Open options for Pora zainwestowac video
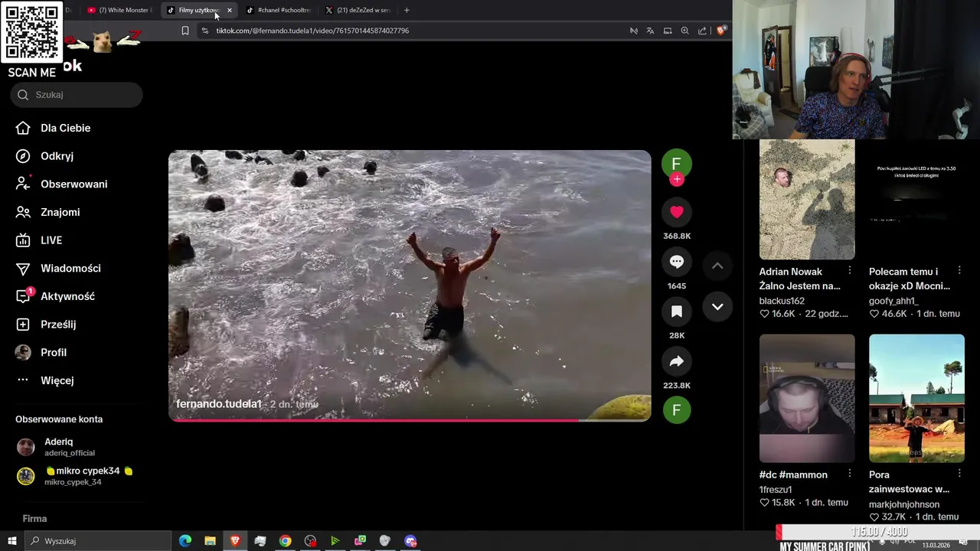 959,474
